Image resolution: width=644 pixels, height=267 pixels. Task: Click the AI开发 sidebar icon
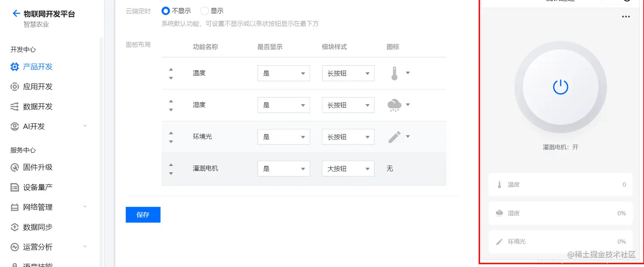click(x=14, y=126)
